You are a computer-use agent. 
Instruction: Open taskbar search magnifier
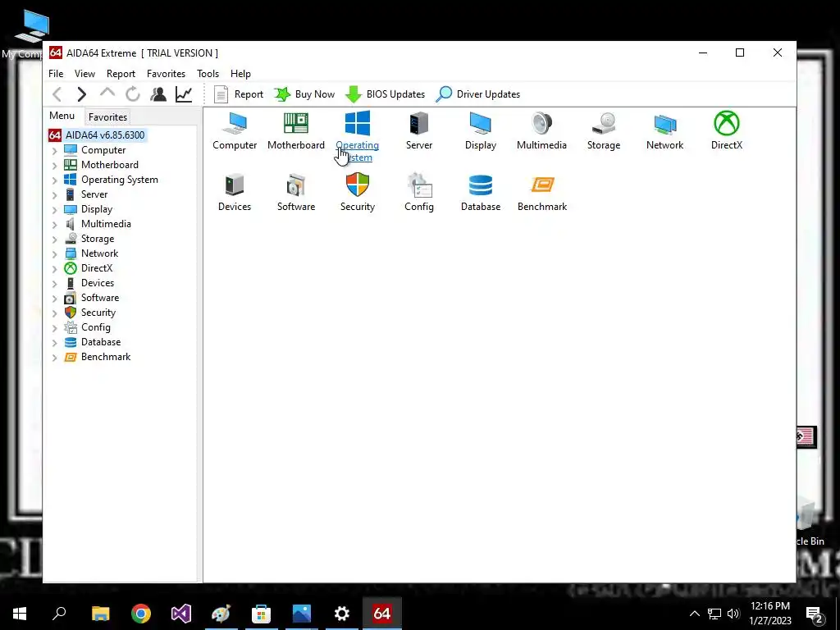(x=59, y=614)
